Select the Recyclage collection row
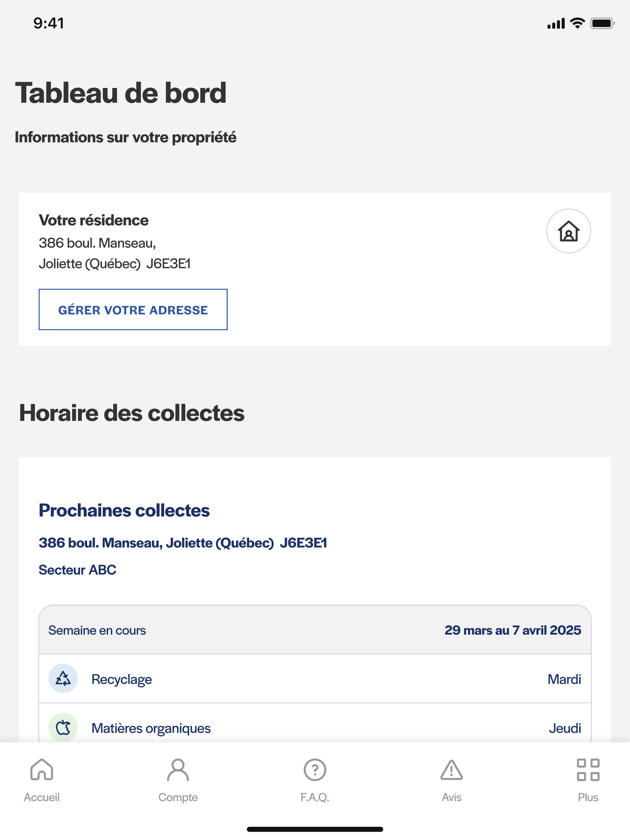The height and width of the screenshot is (840, 630). (x=315, y=679)
